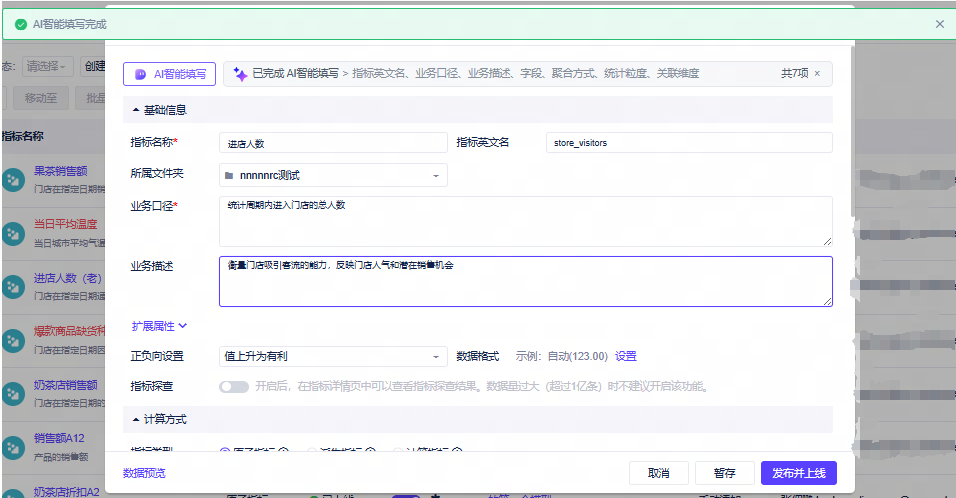The width and height of the screenshot is (956, 498).
Task: Click the icon beside 当日平均温度
Action: (x=13, y=233)
